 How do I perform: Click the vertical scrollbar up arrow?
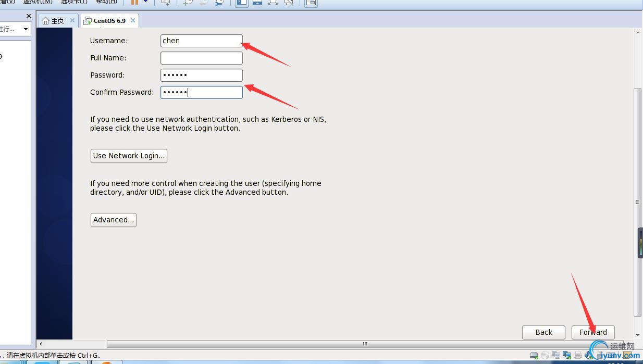pyautogui.click(x=638, y=32)
